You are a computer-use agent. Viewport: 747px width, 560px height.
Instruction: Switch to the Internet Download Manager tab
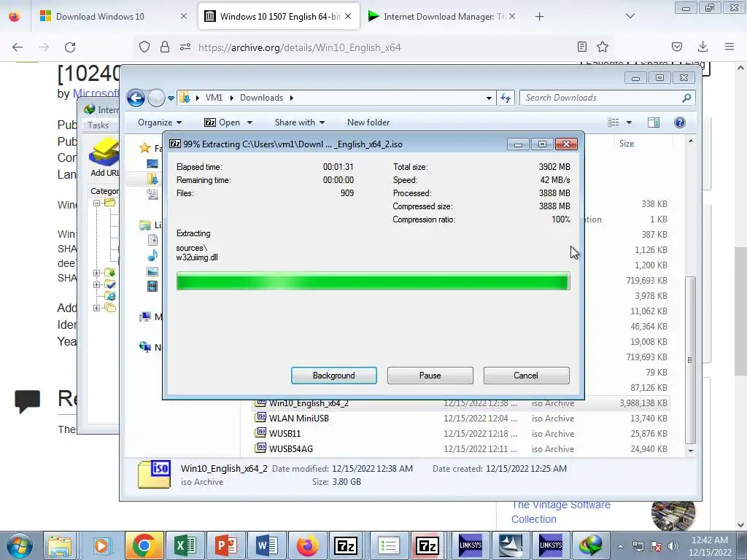click(x=441, y=17)
